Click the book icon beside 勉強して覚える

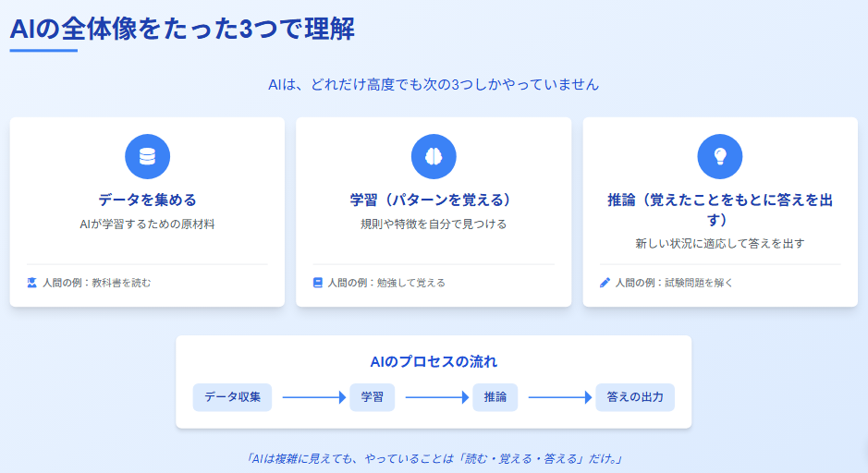[x=318, y=283]
